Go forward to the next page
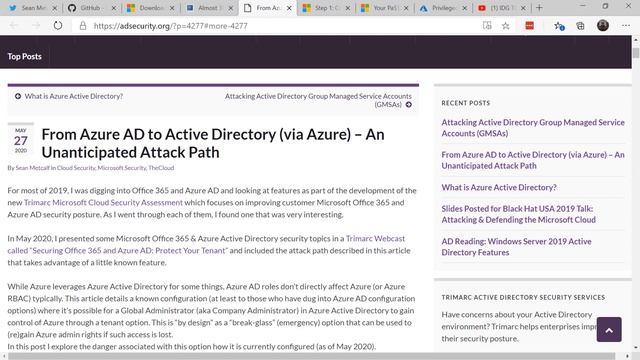Screen dimensions: 640x360 point(36,26)
